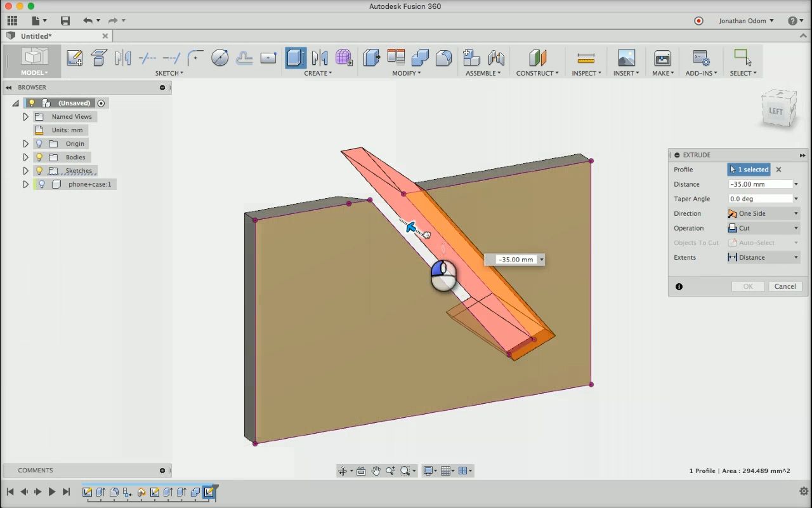Image resolution: width=812 pixels, height=508 pixels.
Task: Open the Direction dropdown set to One Side
Action: point(764,213)
